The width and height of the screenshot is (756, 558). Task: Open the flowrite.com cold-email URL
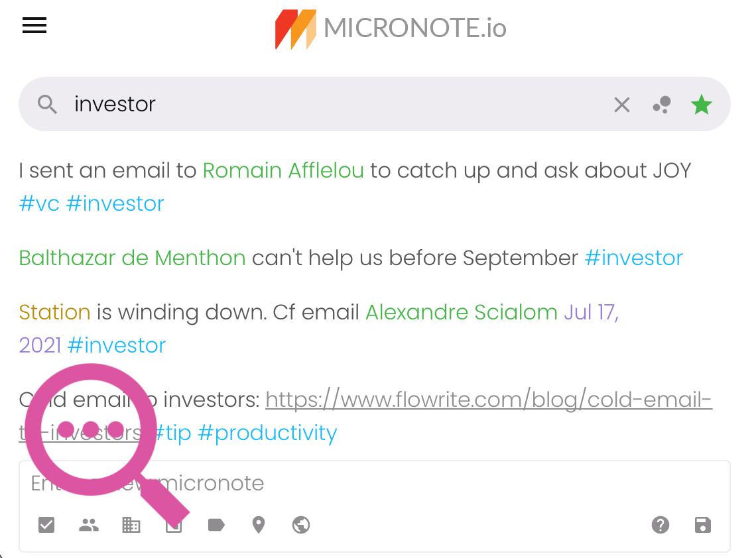365,416
